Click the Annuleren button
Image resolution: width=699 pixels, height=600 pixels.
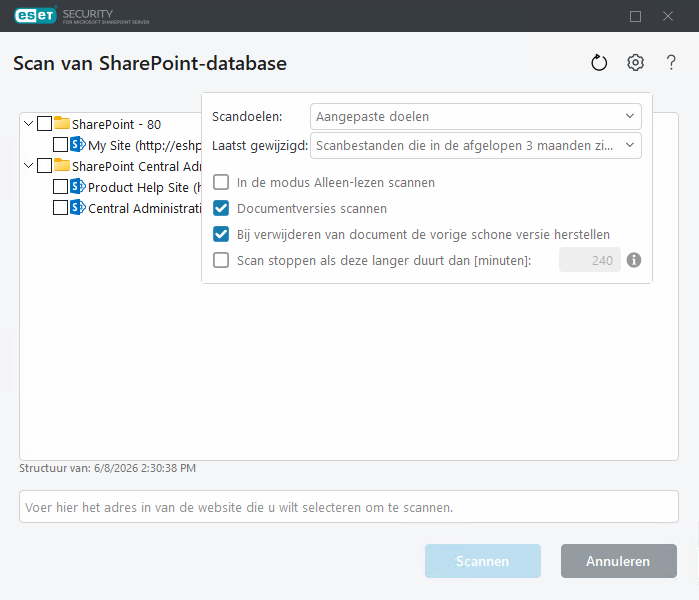[x=619, y=561]
